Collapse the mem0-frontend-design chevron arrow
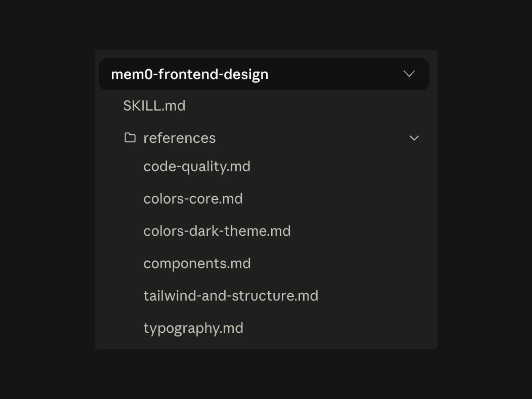Image resolution: width=532 pixels, height=399 pixels. [x=409, y=74]
